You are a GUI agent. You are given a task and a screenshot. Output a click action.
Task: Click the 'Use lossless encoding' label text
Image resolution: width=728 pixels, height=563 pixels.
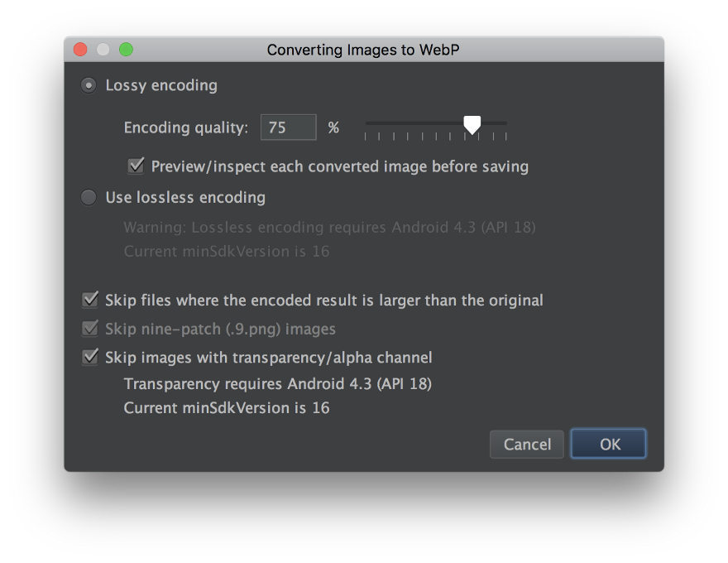[x=185, y=197]
